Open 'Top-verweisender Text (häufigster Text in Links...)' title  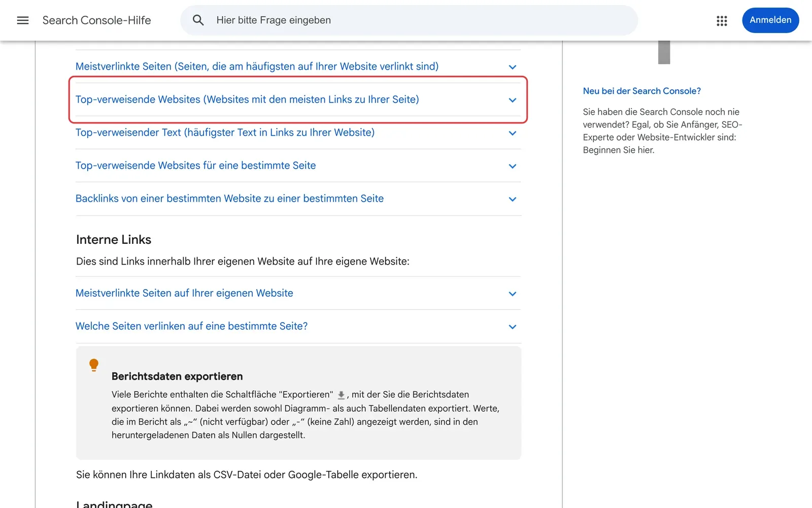(225, 133)
